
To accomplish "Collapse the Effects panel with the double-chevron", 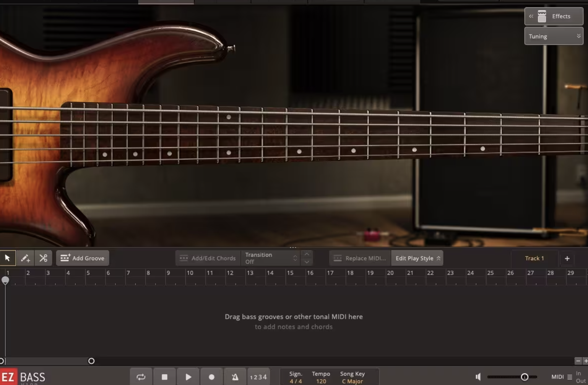I will [x=531, y=16].
